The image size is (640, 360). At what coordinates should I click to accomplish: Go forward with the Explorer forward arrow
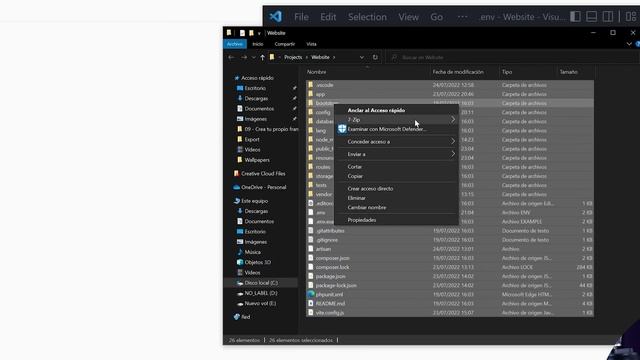coord(244,57)
